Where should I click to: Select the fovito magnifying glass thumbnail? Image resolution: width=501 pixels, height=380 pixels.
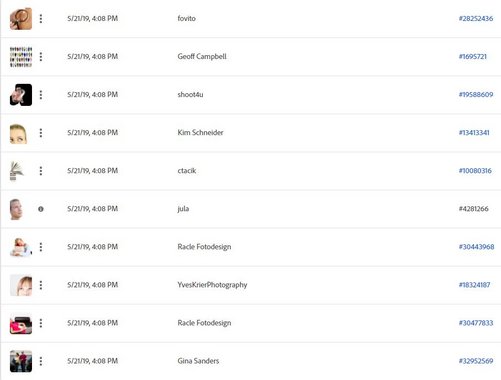pyautogui.click(x=21, y=19)
